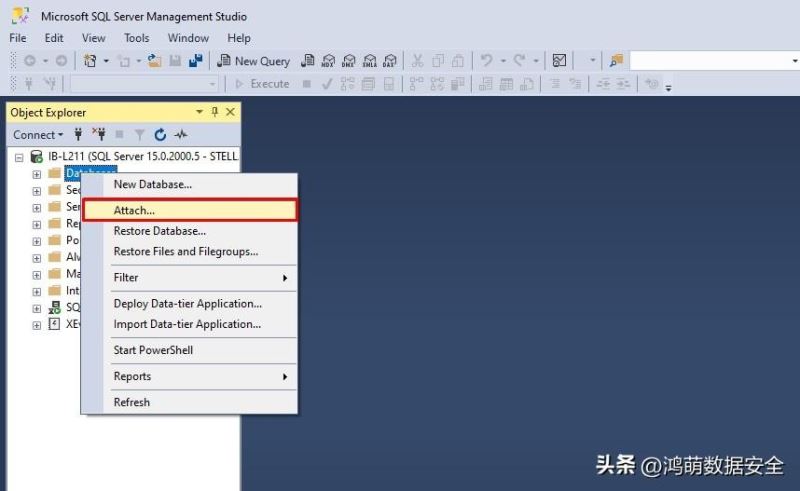800x491 pixels.
Task: Click the New Project icon
Action: click(x=90, y=61)
